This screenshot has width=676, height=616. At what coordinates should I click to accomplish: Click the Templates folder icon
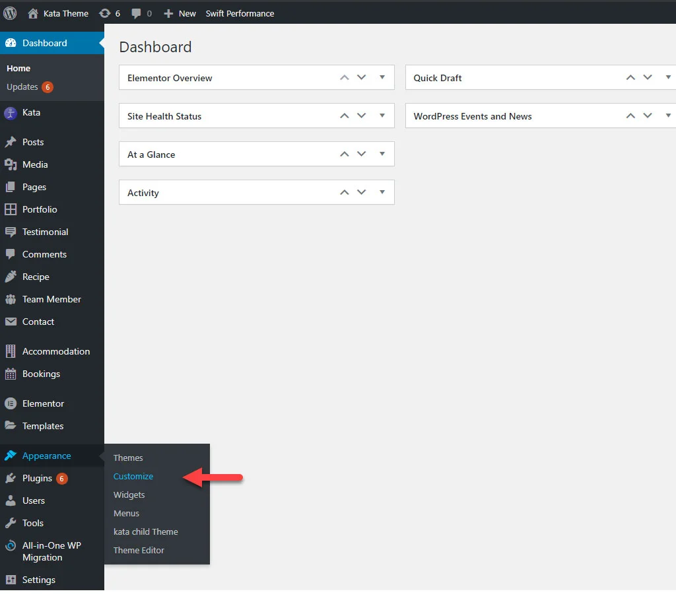pyautogui.click(x=11, y=425)
